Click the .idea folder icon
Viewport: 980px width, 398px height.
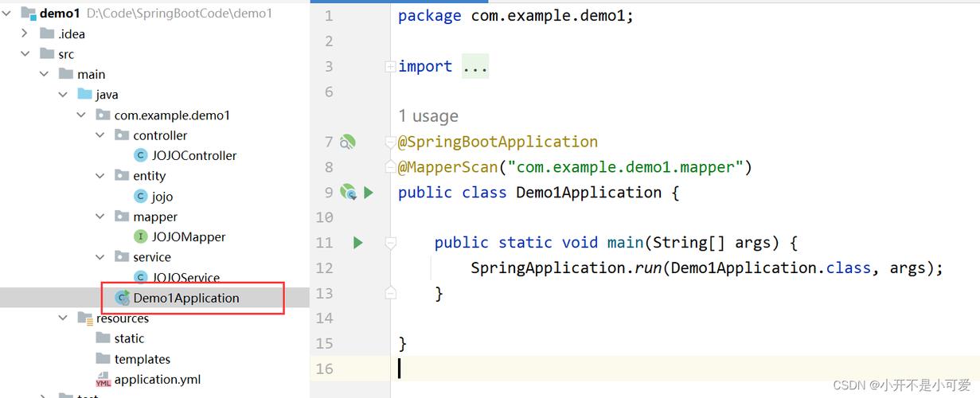click(46, 33)
